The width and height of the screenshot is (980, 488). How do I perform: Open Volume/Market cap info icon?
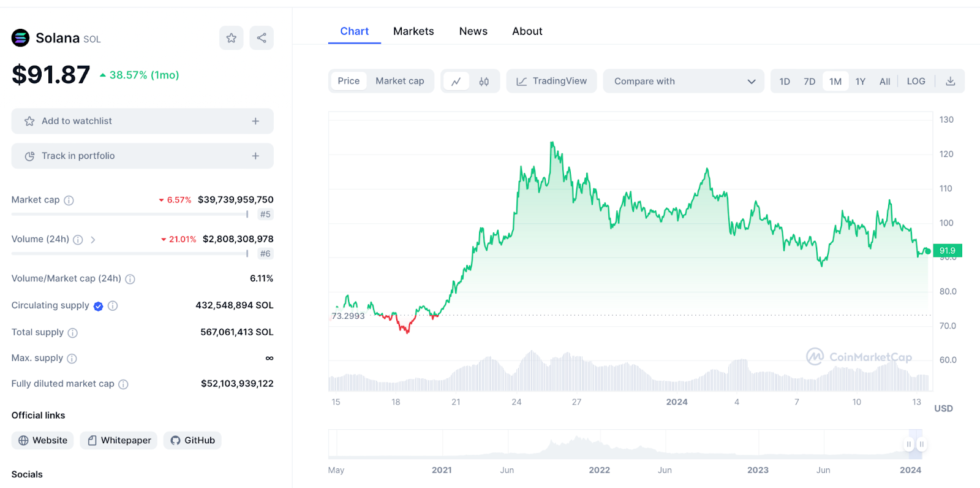point(130,279)
